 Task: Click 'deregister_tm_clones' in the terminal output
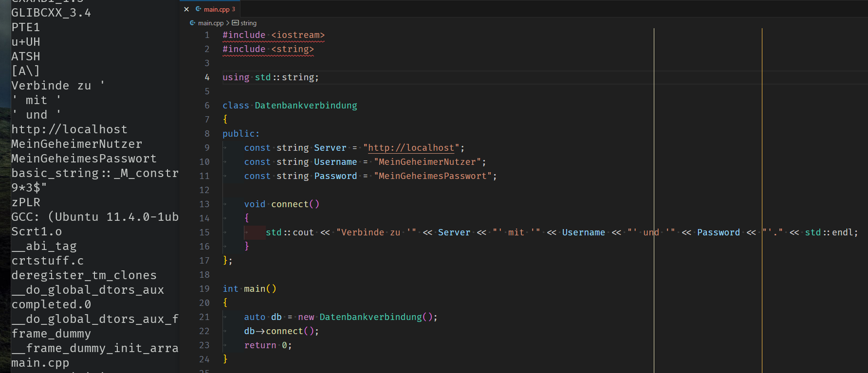pyautogui.click(x=84, y=275)
